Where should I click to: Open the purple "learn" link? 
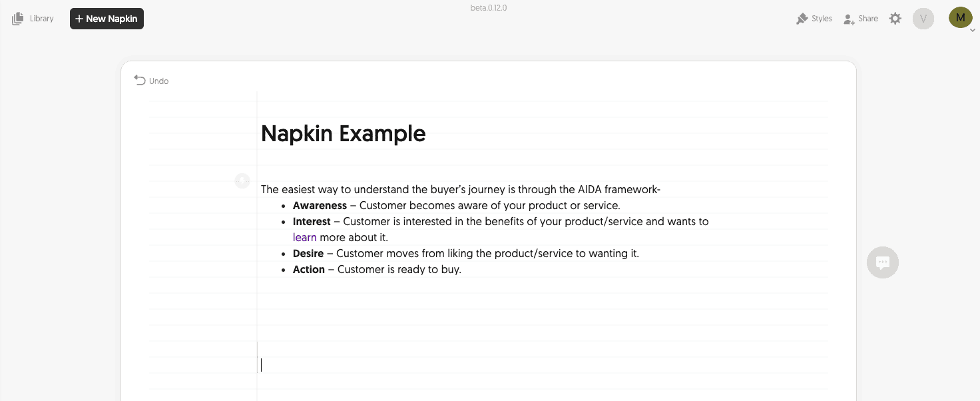tap(304, 237)
